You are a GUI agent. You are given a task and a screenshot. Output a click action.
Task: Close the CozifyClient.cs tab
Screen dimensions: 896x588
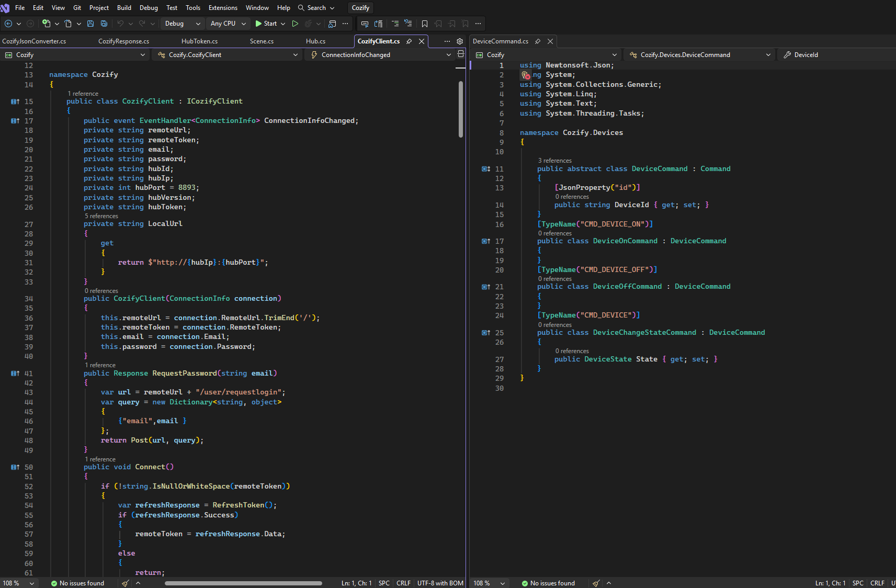point(422,41)
